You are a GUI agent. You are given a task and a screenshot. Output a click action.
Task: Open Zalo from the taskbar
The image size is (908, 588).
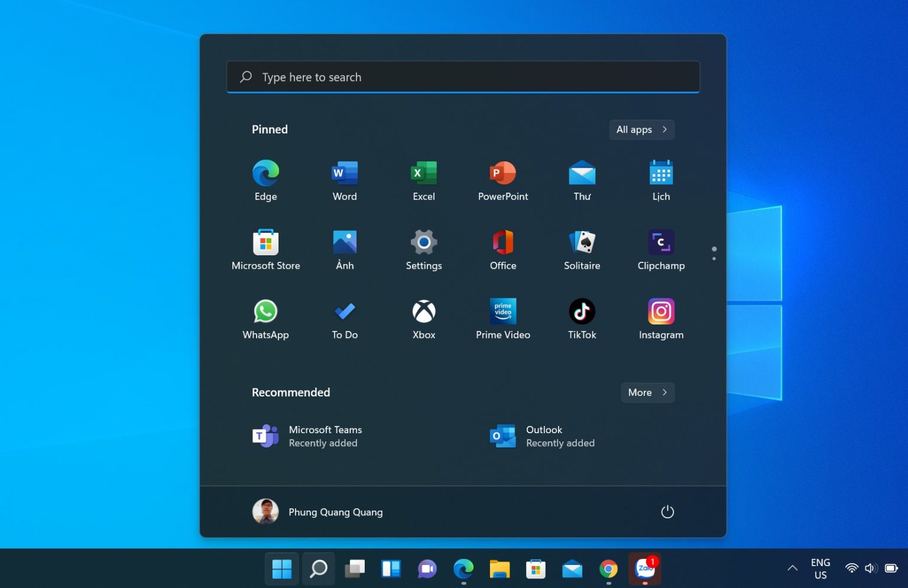pos(644,568)
